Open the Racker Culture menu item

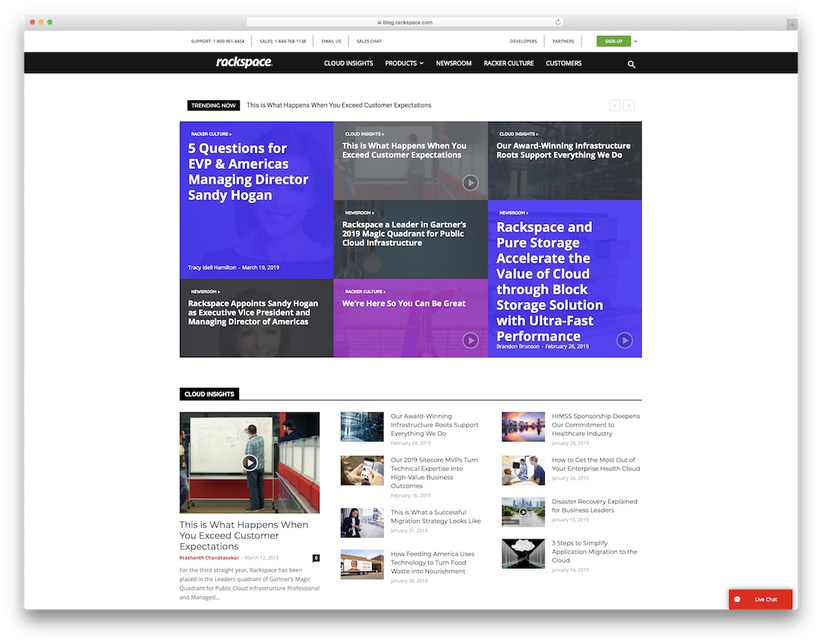pyautogui.click(x=508, y=63)
